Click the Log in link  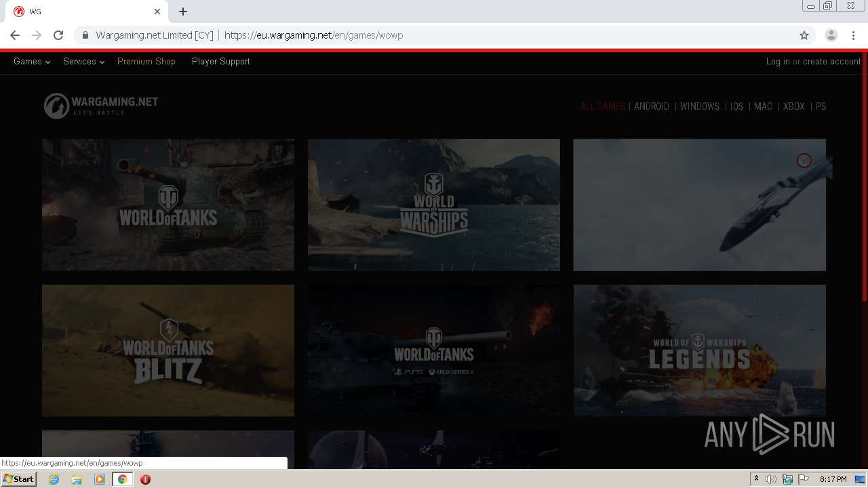[x=778, y=61]
